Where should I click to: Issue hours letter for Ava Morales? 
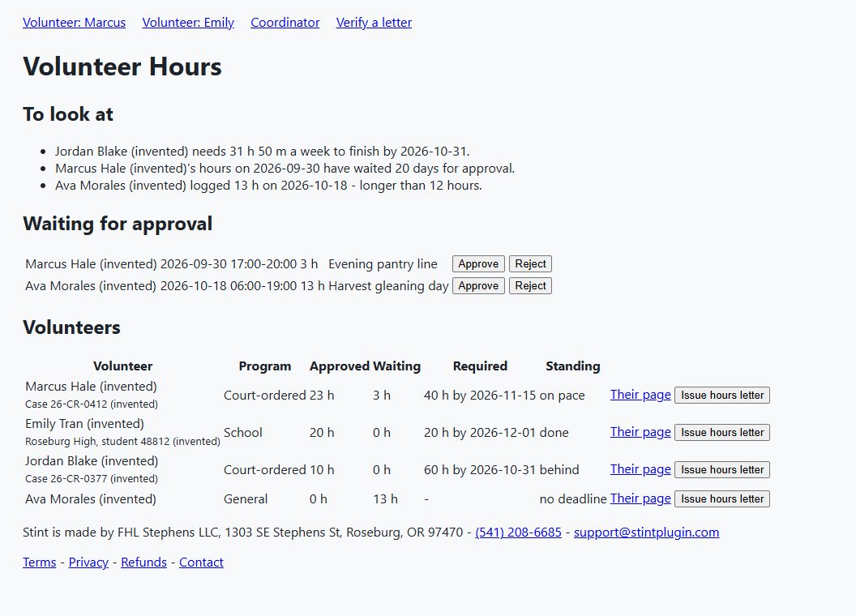(x=722, y=499)
